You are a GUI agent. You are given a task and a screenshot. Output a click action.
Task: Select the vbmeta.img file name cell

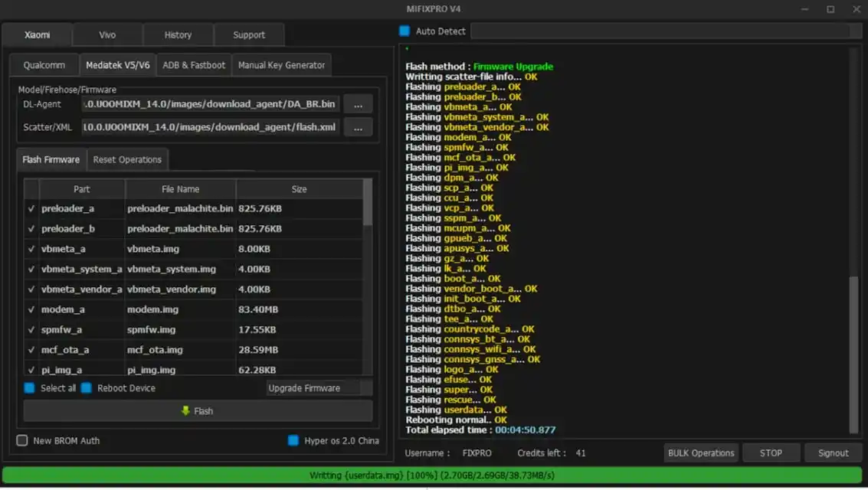(x=180, y=249)
